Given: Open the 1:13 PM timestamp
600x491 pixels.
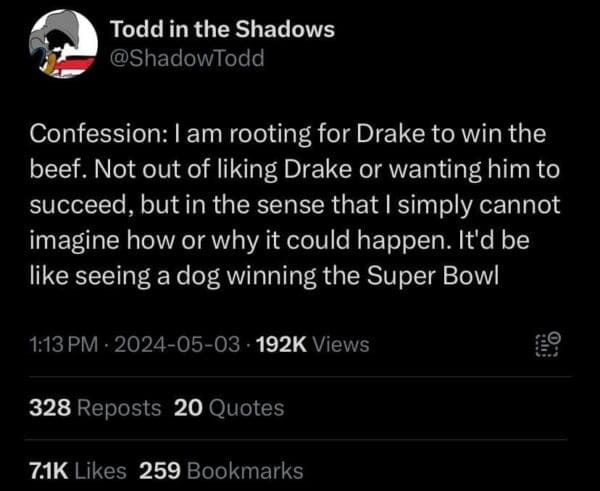Looking at the screenshot, I should pyautogui.click(x=64, y=345).
